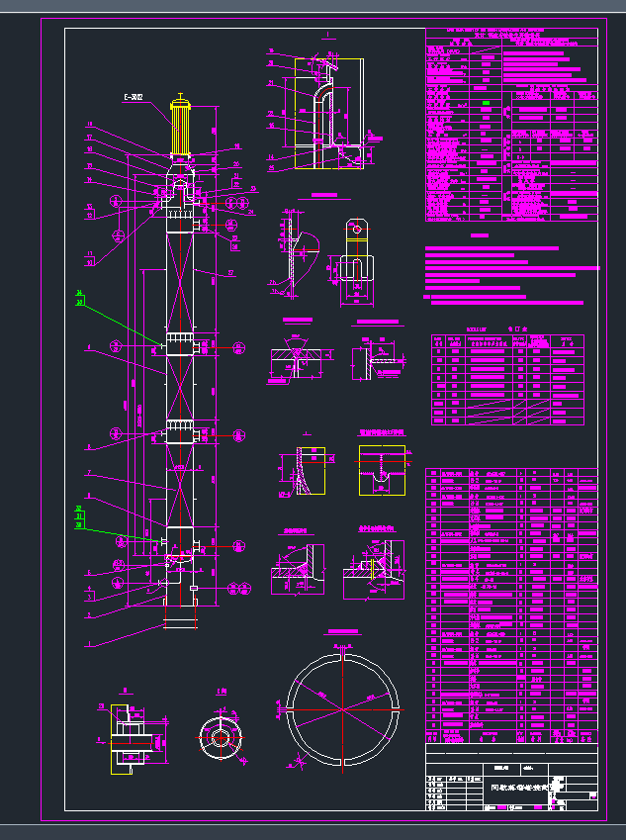Select the large circular ring plan view

pyautogui.click(x=341, y=708)
